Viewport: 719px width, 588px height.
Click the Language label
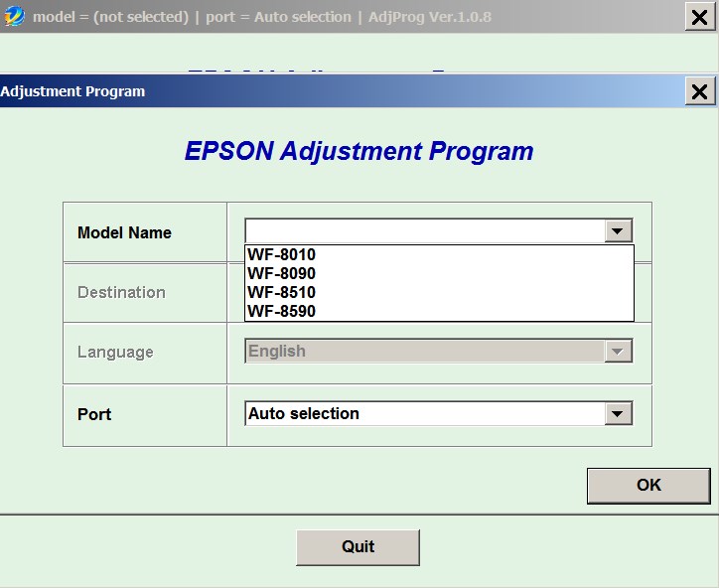pos(115,352)
